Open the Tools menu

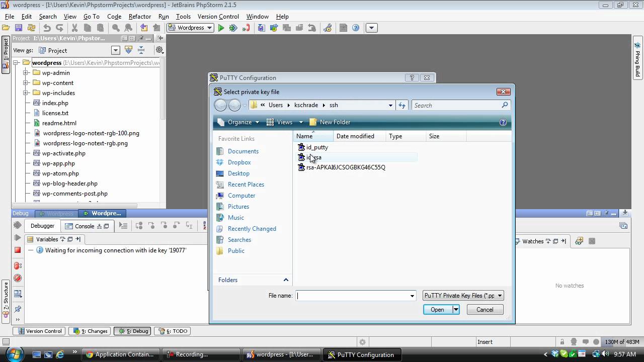click(x=183, y=17)
